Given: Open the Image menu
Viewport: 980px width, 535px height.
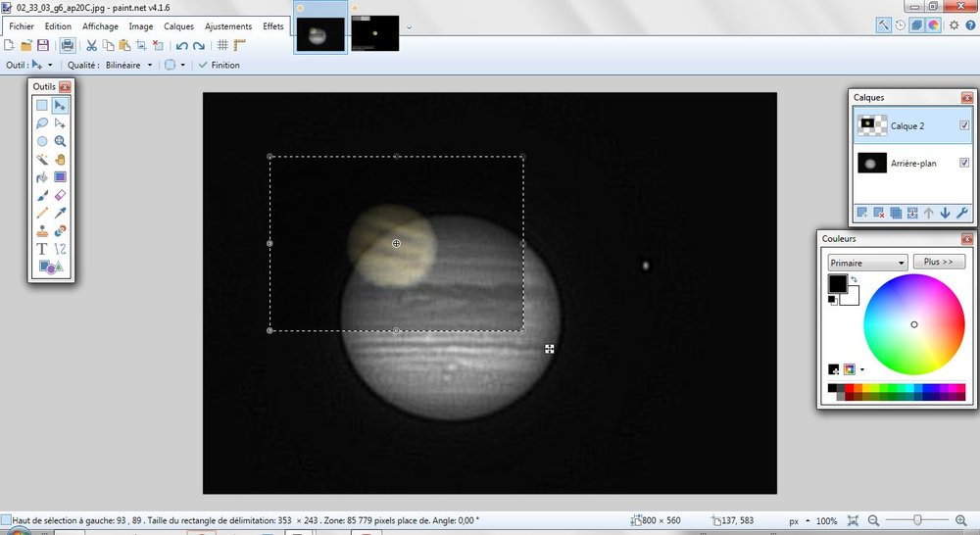Looking at the screenshot, I should tap(140, 26).
